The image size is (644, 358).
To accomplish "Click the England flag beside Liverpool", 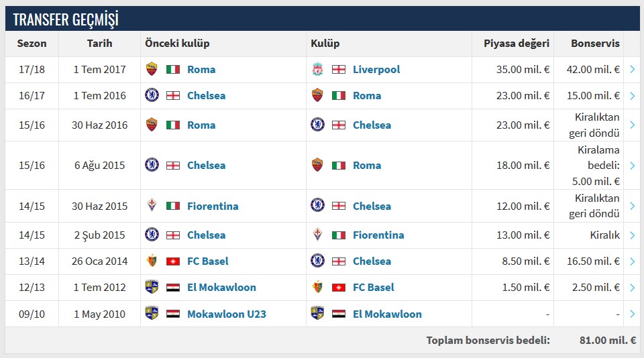I will (x=339, y=69).
